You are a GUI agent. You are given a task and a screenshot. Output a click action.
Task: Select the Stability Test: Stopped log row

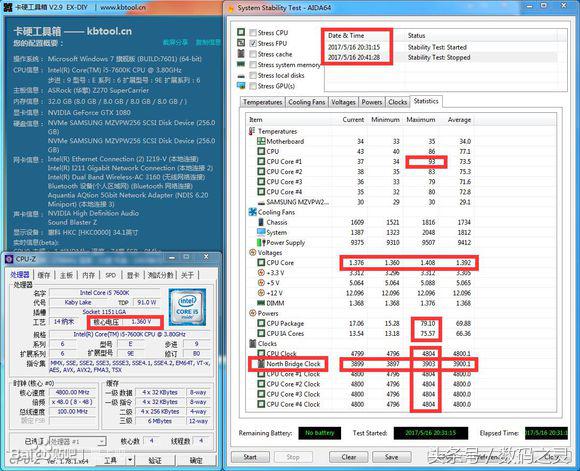(440, 57)
